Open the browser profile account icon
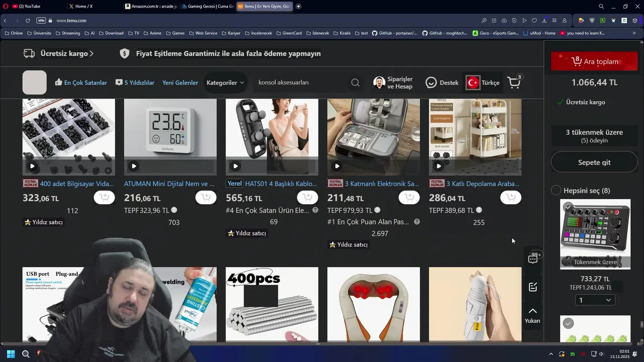Image resolution: width=644 pixels, height=362 pixels. (565, 21)
